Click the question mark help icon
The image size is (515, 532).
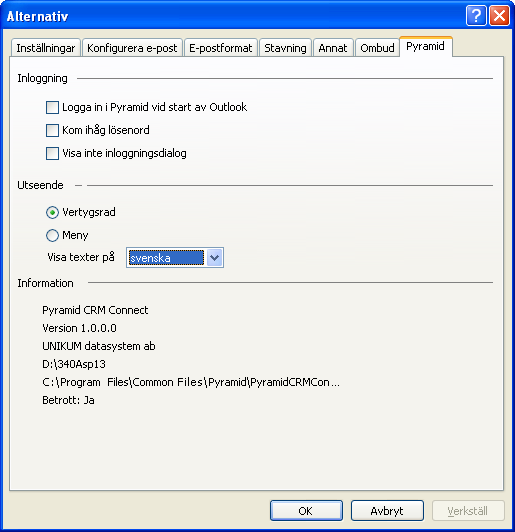click(476, 16)
